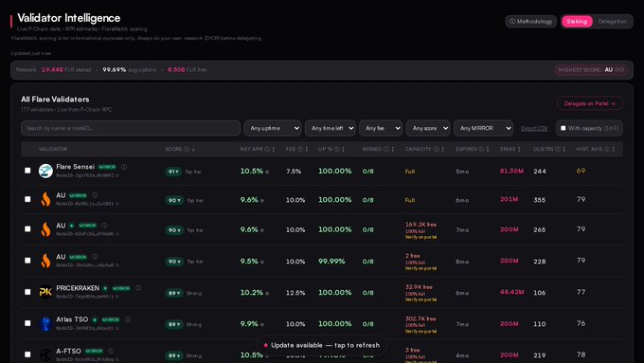This screenshot has height=363, width=644.
Task: Click PRICEKRAKEN PK logo
Action: pyautogui.click(x=45, y=292)
